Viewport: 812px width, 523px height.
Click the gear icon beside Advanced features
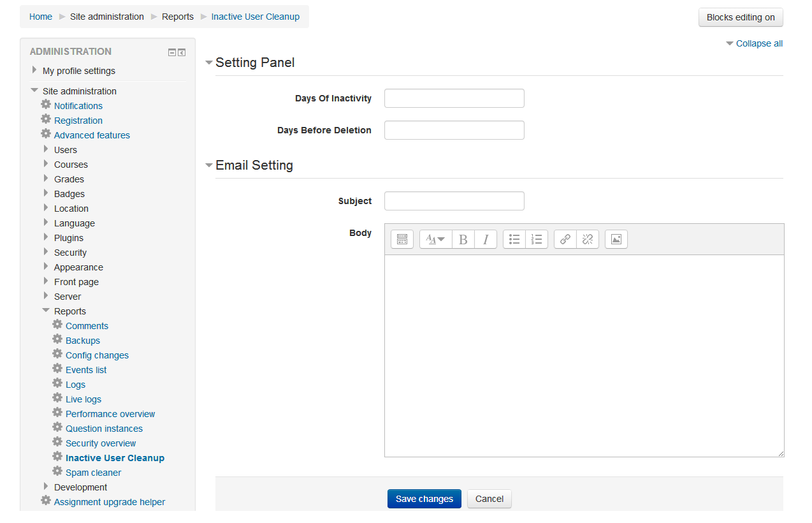coord(46,134)
